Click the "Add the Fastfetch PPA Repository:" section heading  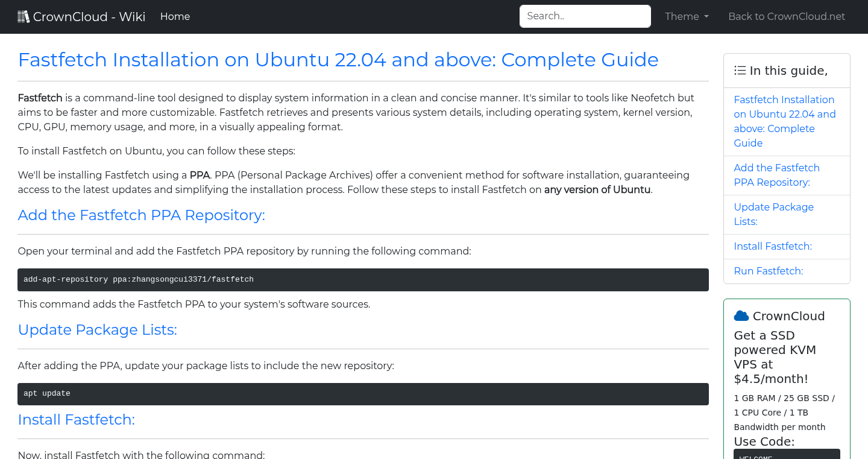141,215
